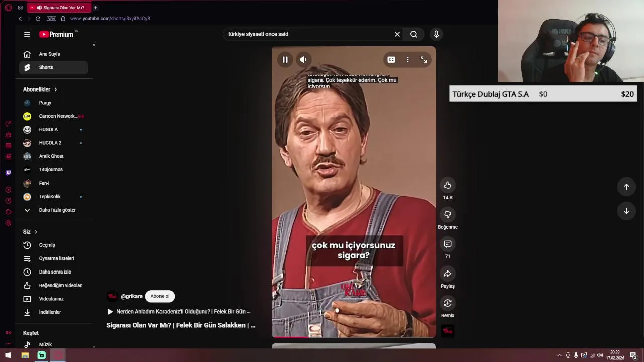The height and width of the screenshot is (362, 644).
Task: Click the YouTube URL address bar
Action: point(110,19)
